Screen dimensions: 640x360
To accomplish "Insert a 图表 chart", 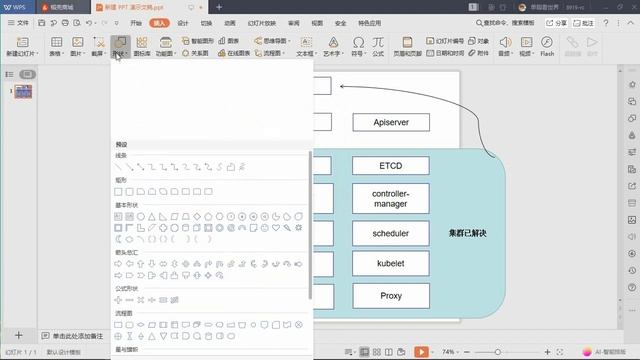I will tap(229, 41).
